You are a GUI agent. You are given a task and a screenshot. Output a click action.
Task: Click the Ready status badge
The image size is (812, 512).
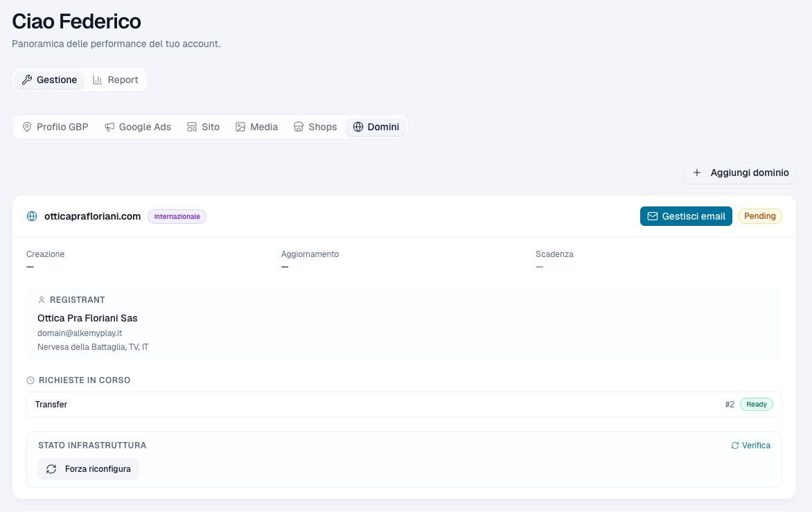pos(757,405)
